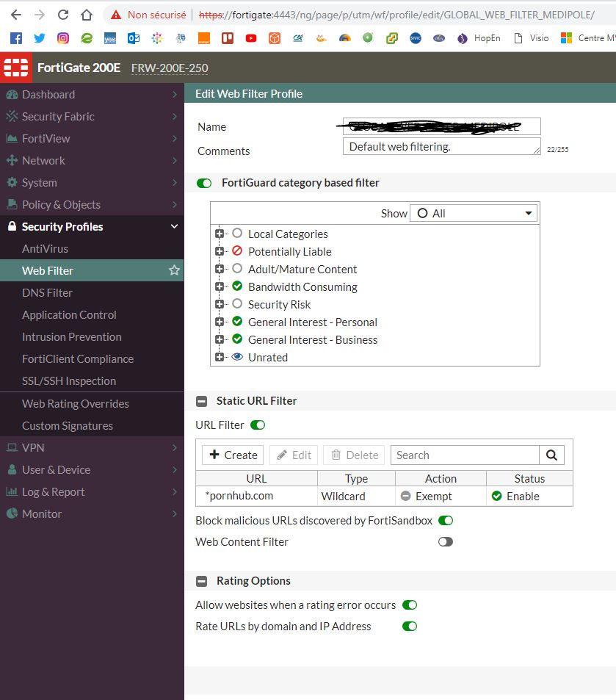Open Twitter bookmark icon
The image size is (616, 700).
pyautogui.click(x=40, y=38)
